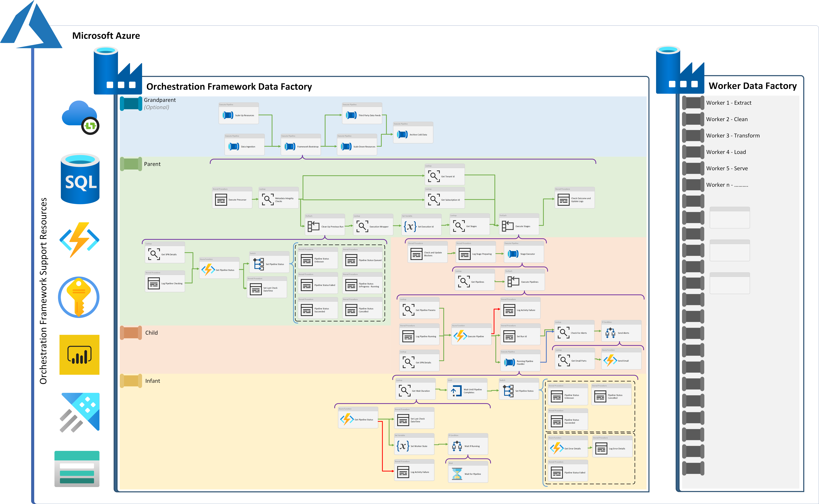Screen dimensions: 819x504
Task: Click the Parent section's Set Pipeline Status switch
Action: click(x=270, y=262)
